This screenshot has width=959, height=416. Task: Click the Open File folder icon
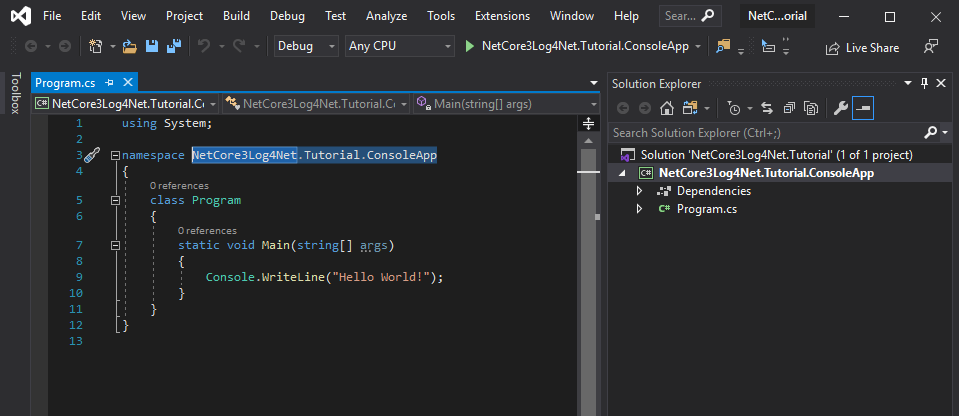click(x=129, y=46)
